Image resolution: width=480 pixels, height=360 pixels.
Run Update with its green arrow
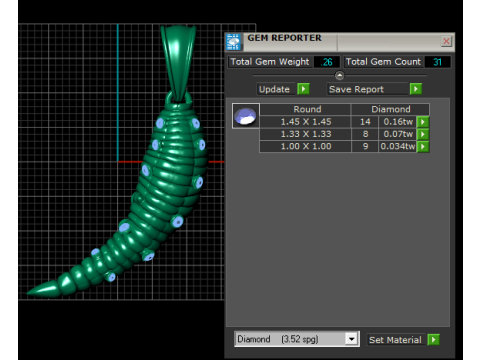click(303, 89)
